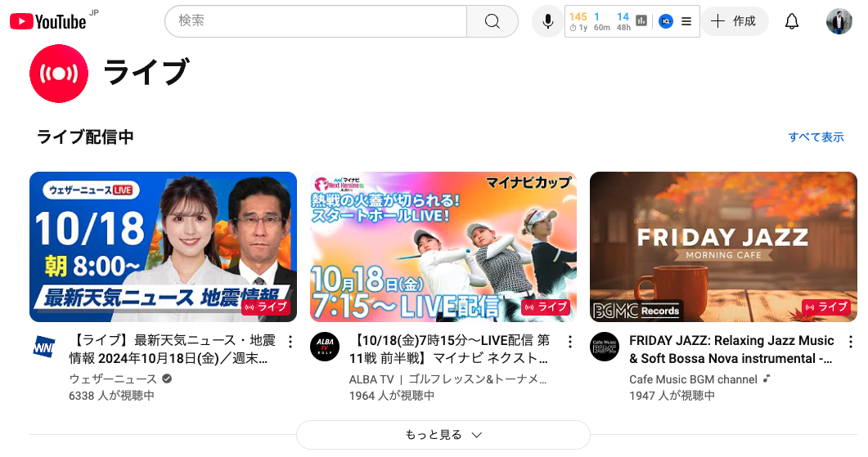Click the blue vidIQ extension logo
This screenshot has height=457, width=868.
point(666,21)
